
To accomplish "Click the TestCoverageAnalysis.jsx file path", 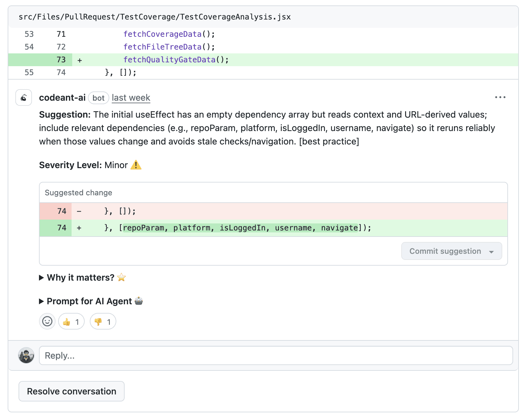I will (155, 17).
